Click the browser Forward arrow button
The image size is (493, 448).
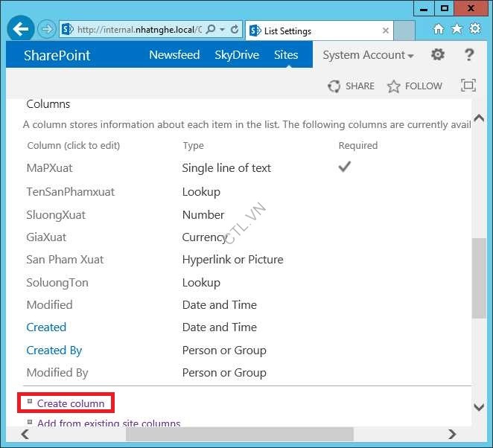click(47, 30)
